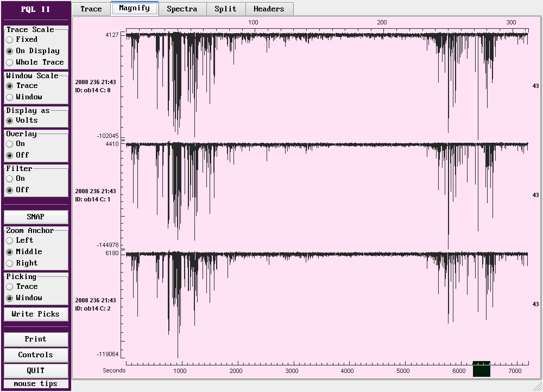Quit the PQL II application
Image resolution: width=543 pixels, height=392 pixels.
coord(36,371)
